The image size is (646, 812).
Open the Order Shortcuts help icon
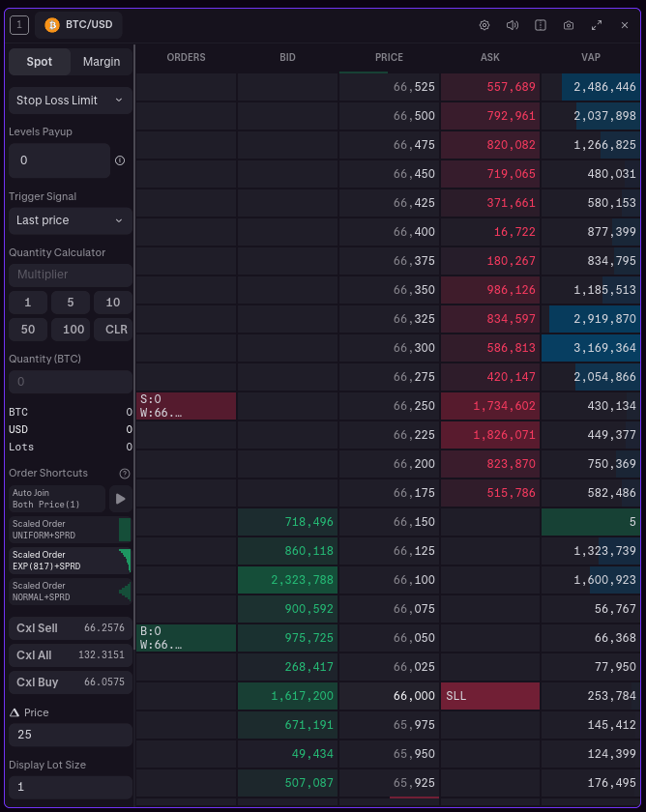[x=123, y=473]
